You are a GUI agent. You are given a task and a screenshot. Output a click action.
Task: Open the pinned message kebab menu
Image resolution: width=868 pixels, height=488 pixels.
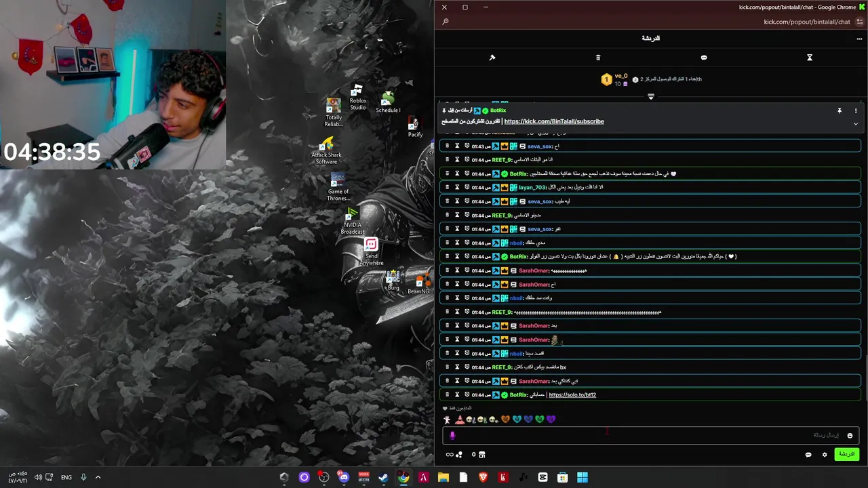[x=856, y=110]
